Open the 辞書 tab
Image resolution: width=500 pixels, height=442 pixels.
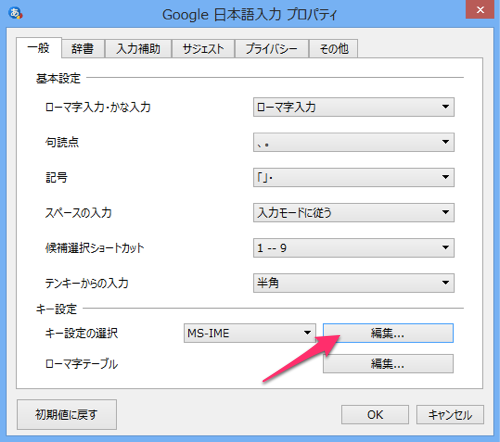(x=83, y=49)
